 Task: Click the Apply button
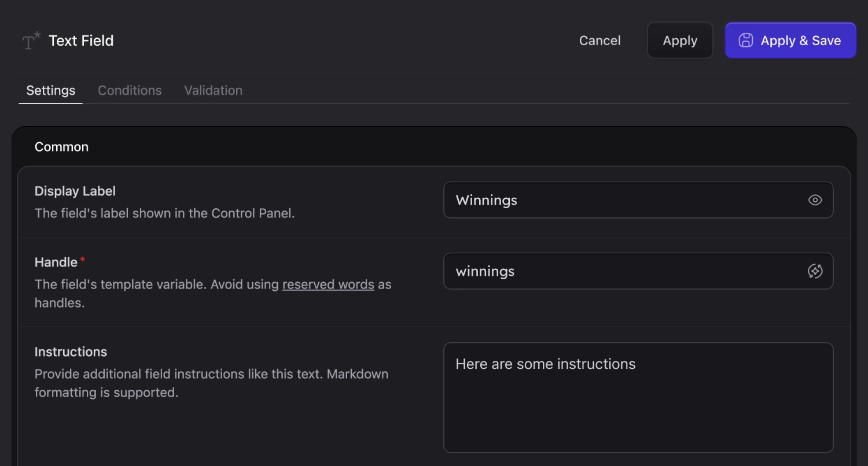coord(680,40)
